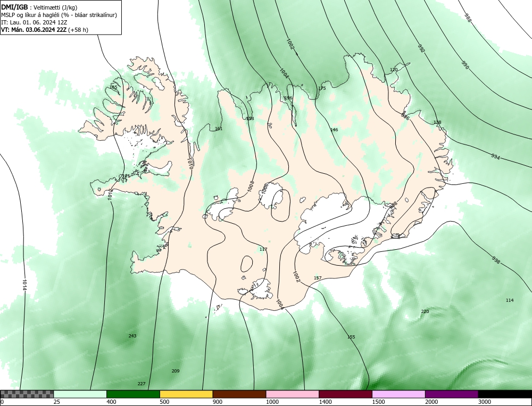The width and height of the screenshot is (532, 406).
Task: Click the map value '165' in the Westfjords
Action: pos(113,87)
